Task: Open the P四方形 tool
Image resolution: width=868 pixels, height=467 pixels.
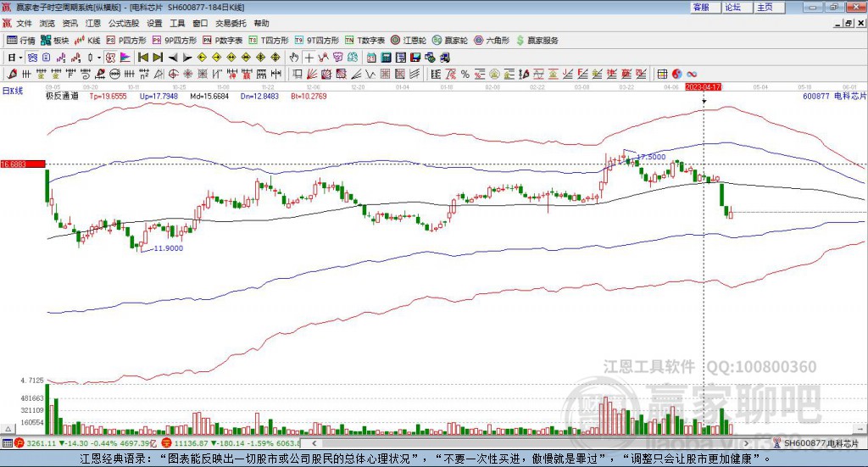Action: click(126, 41)
